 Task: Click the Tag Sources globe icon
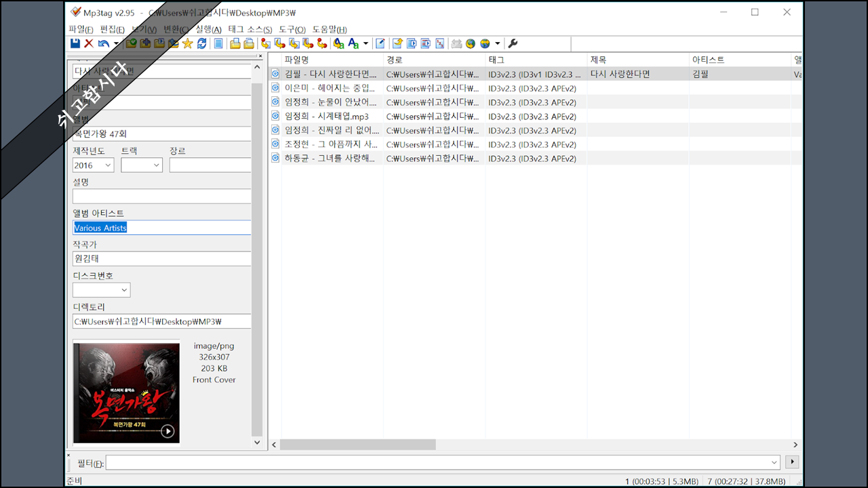(x=485, y=43)
